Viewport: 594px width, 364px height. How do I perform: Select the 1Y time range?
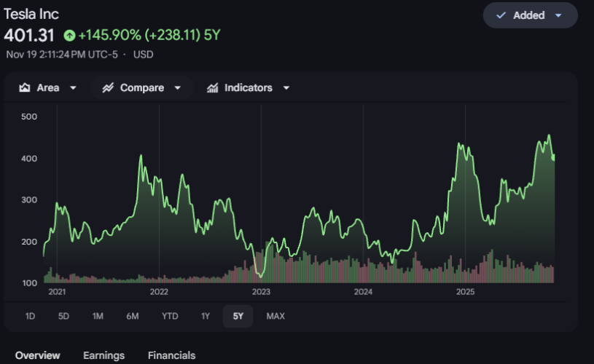click(206, 316)
